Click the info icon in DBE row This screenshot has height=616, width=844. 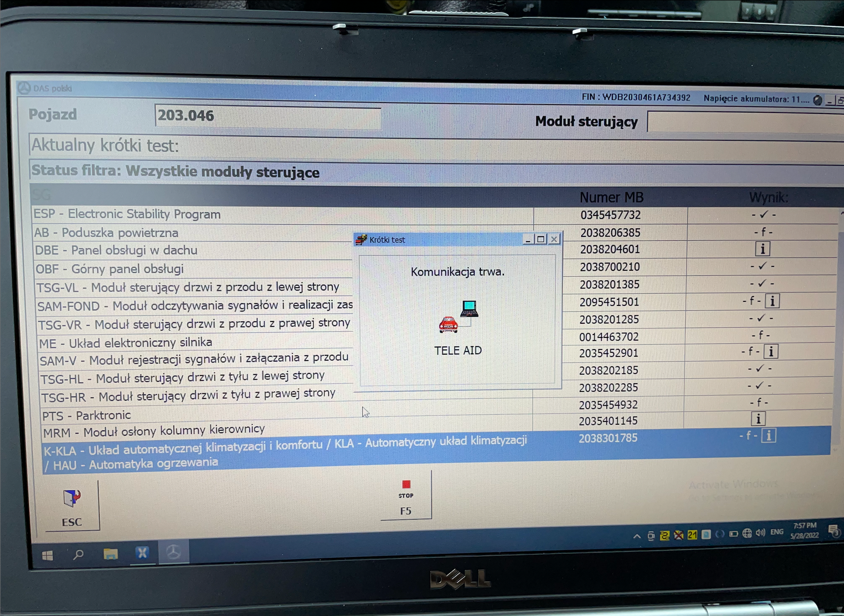click(x=762, y=249)
